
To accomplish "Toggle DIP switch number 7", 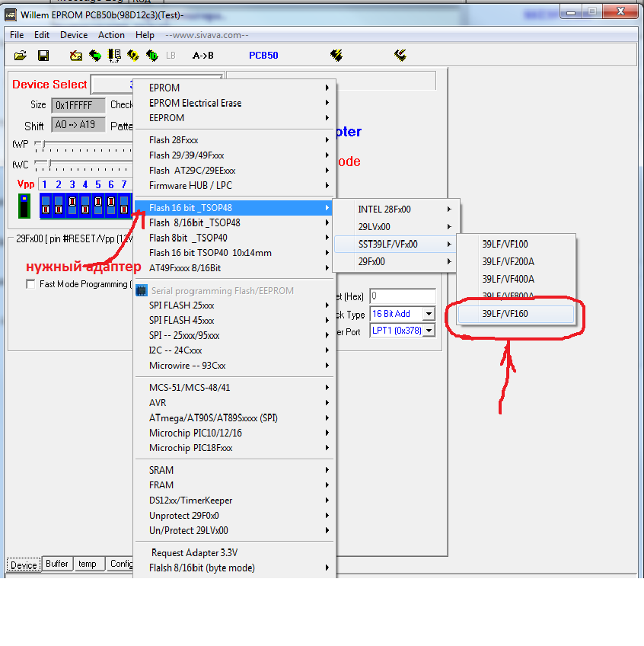I will point(124,205).
